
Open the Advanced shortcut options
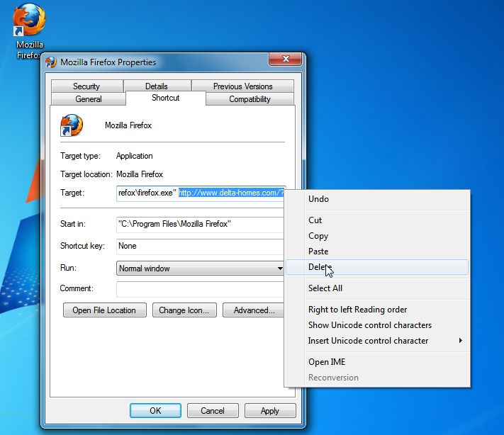coord(253,310)
